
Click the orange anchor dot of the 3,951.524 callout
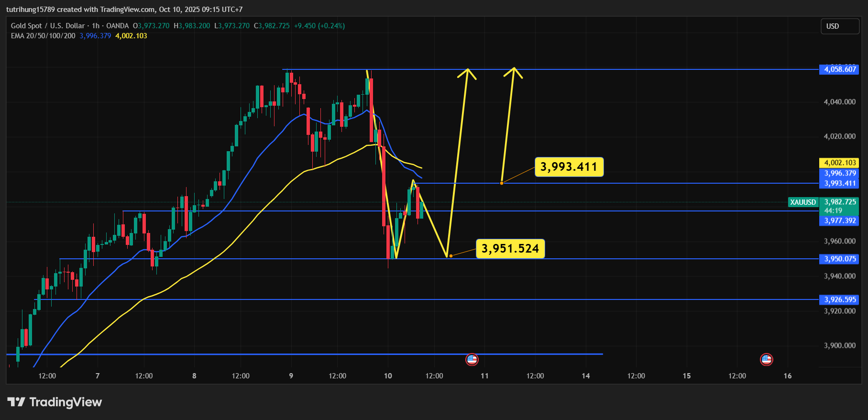tap(450, 256)
